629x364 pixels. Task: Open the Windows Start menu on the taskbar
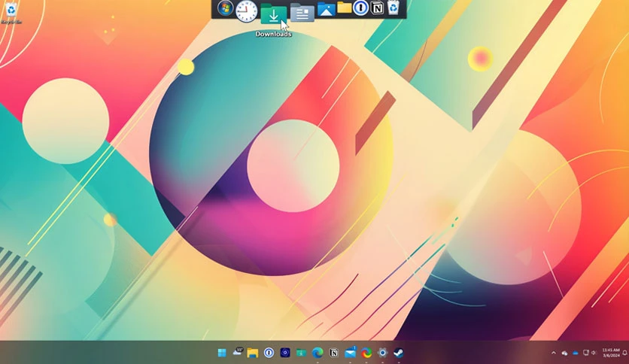pyautogui.click(x=222, y=353)
